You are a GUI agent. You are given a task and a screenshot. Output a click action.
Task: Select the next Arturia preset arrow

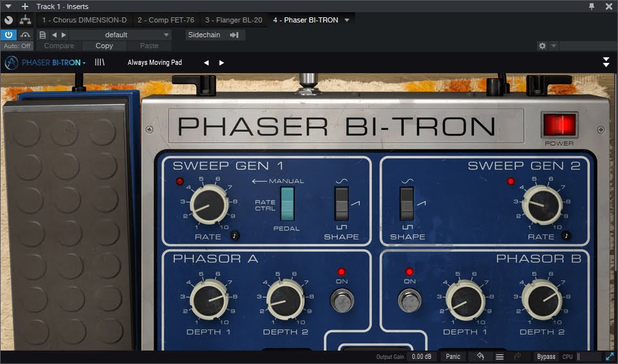coord(221,63)
